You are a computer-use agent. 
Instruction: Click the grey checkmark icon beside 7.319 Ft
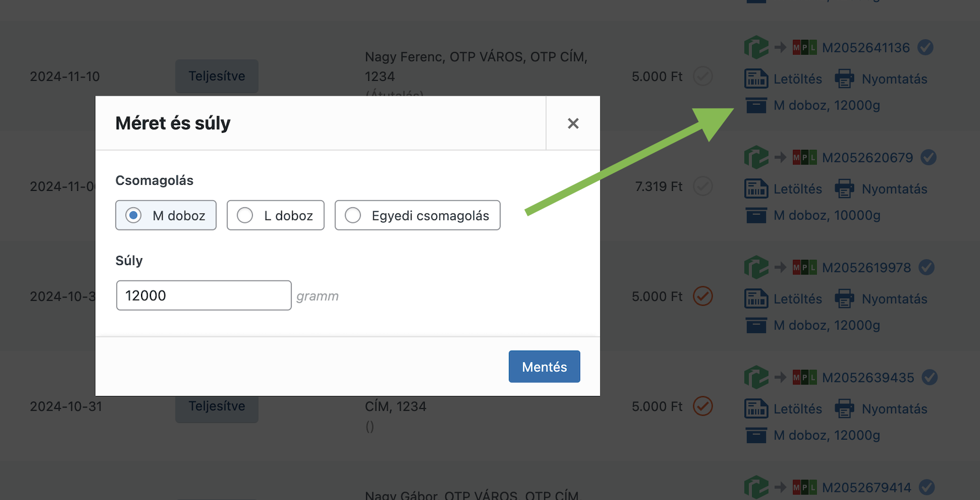(703, 186)
